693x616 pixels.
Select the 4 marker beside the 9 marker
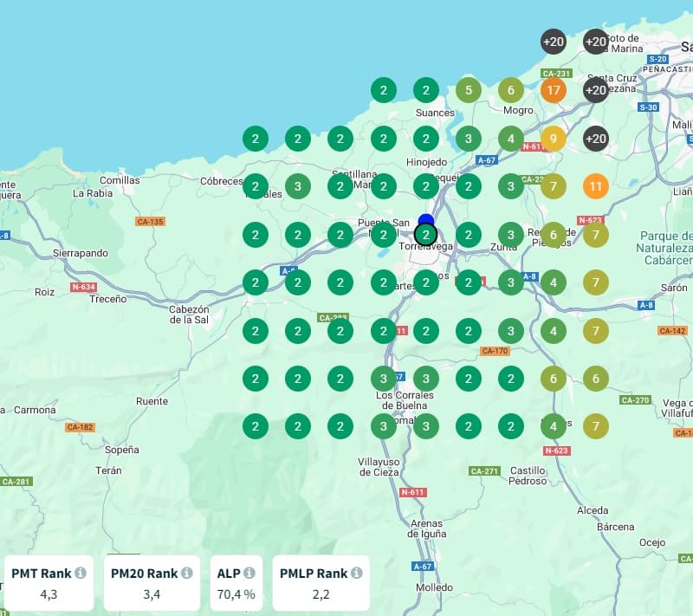coord(511,139)
